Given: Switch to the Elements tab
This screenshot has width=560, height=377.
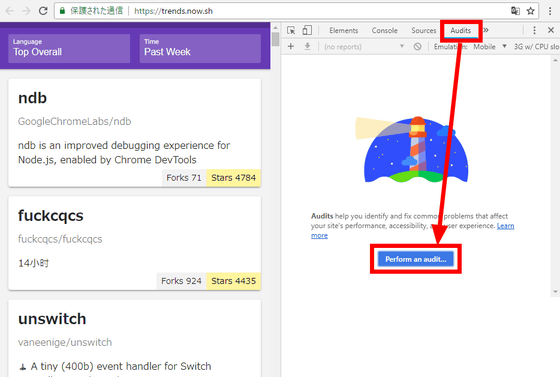Looking at the screenshot, I should tap(344, 30).
